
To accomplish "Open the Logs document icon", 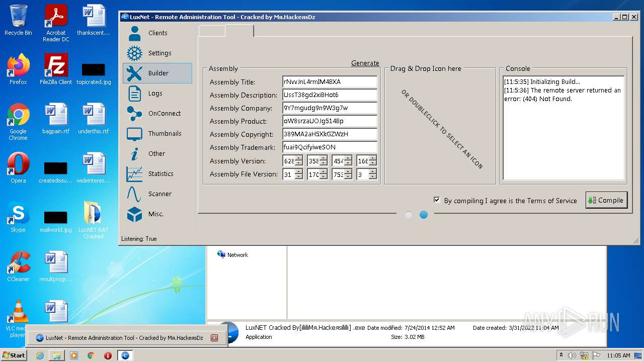I will tap(134, 94).
